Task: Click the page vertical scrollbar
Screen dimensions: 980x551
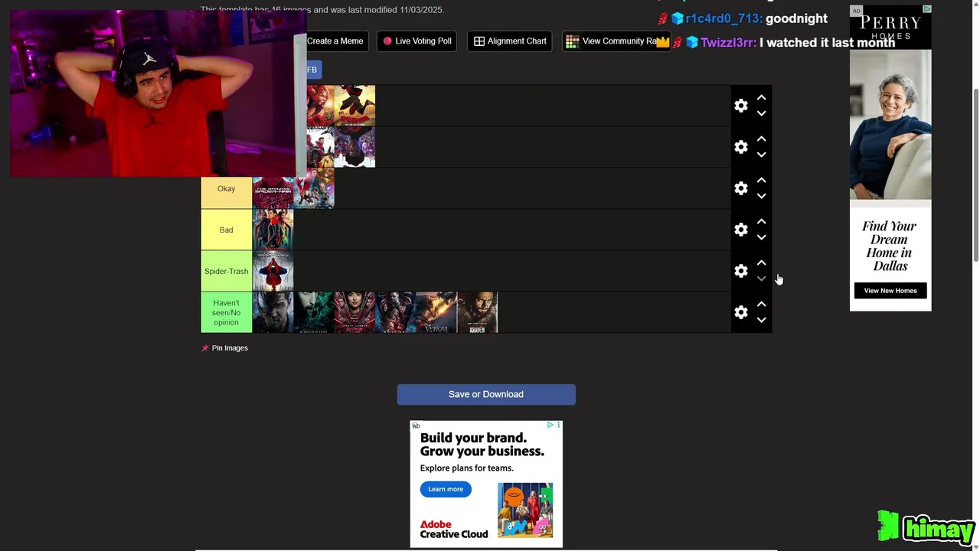Action: pos(975,176)
